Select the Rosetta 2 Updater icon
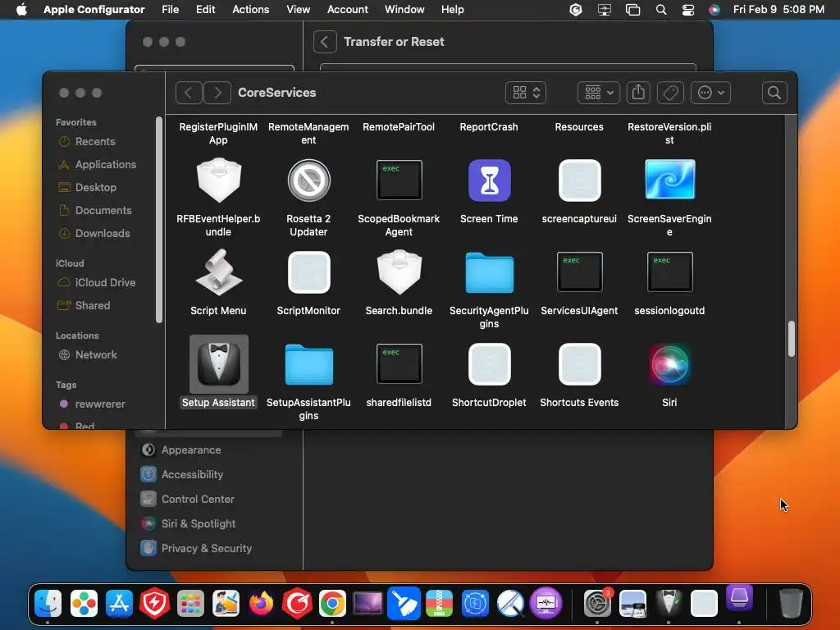This screenshot has height=630, width=840. (x=308, y=180)
